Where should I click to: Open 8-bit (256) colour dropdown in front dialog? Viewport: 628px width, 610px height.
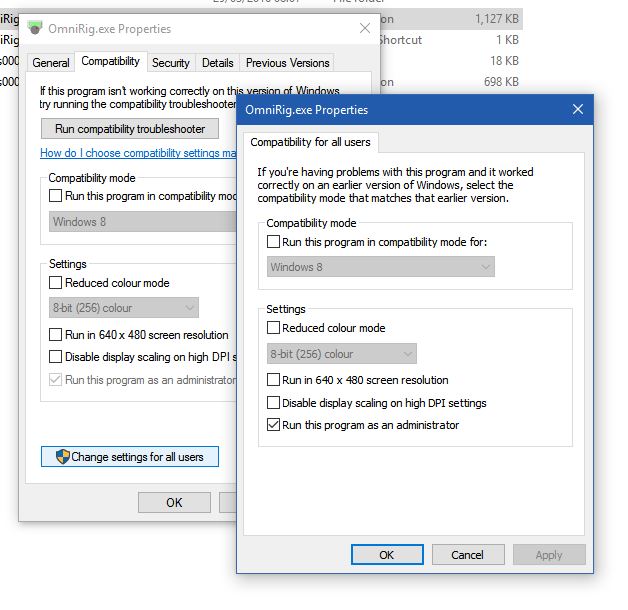point(342,354)
